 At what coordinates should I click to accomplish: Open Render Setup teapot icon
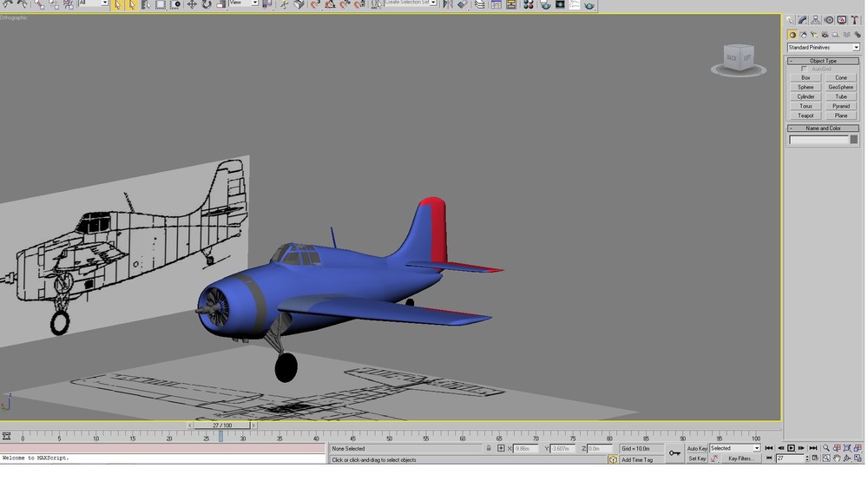[x=545, y=4]
